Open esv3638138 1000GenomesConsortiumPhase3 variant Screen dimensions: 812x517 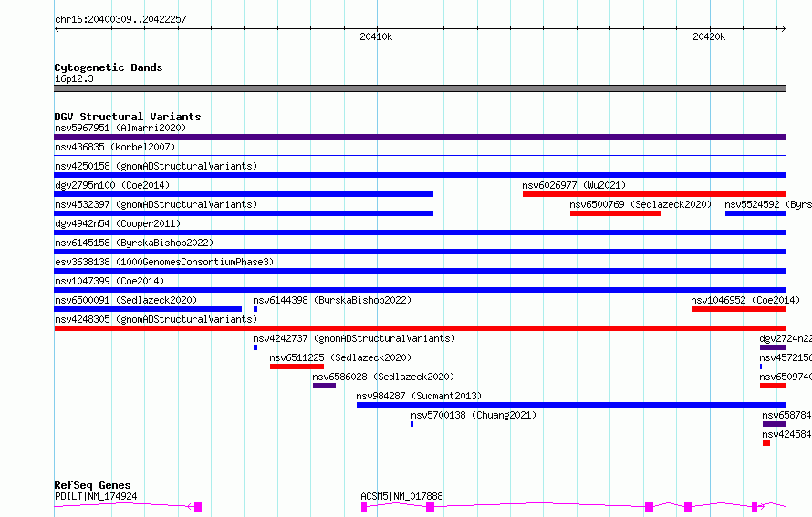pyautogui.click(x=420, y=271)
